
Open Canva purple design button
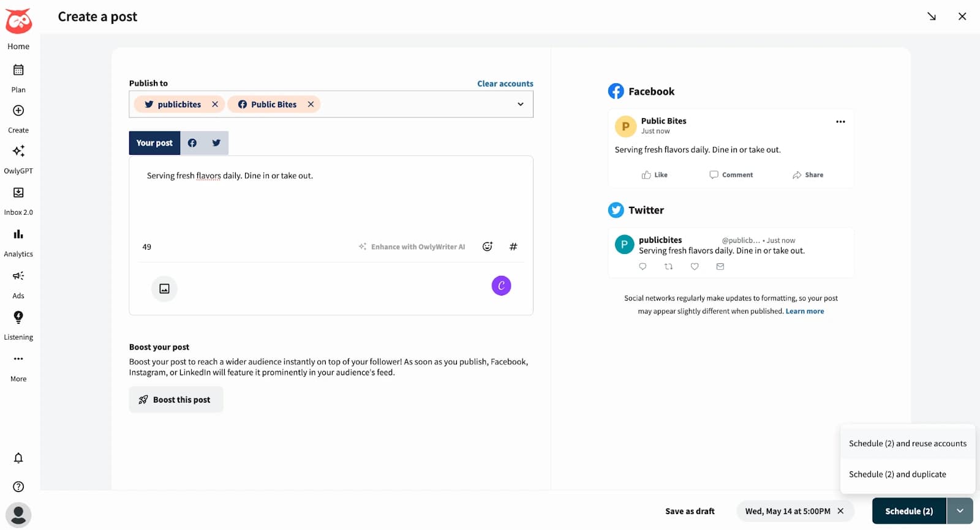point(501,286)
